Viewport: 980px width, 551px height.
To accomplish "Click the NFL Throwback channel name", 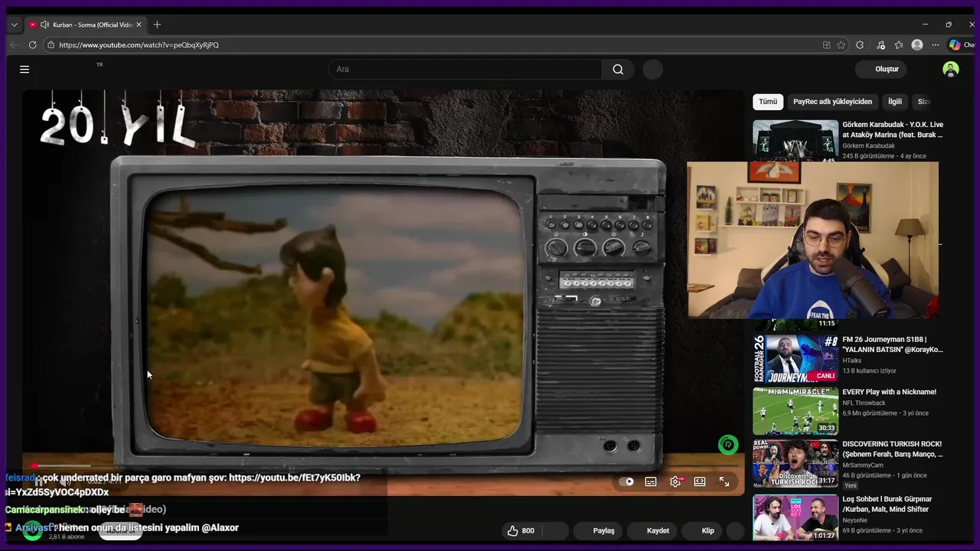I will click(x=864, y=403).
